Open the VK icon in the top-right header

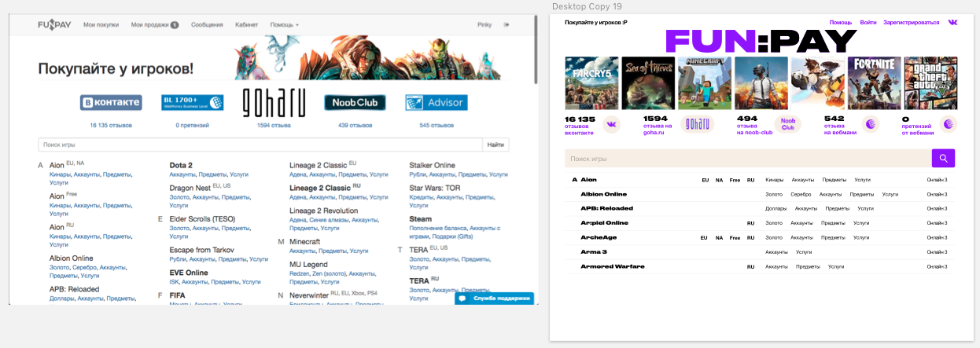click(x=952, y=23)
